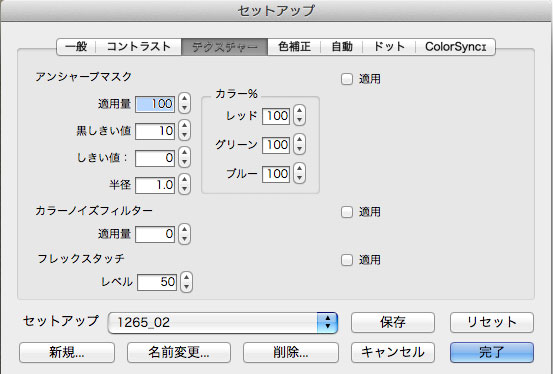
Task: Click the アンシャープマスク 適用量 field
Action: click(155, 104)
